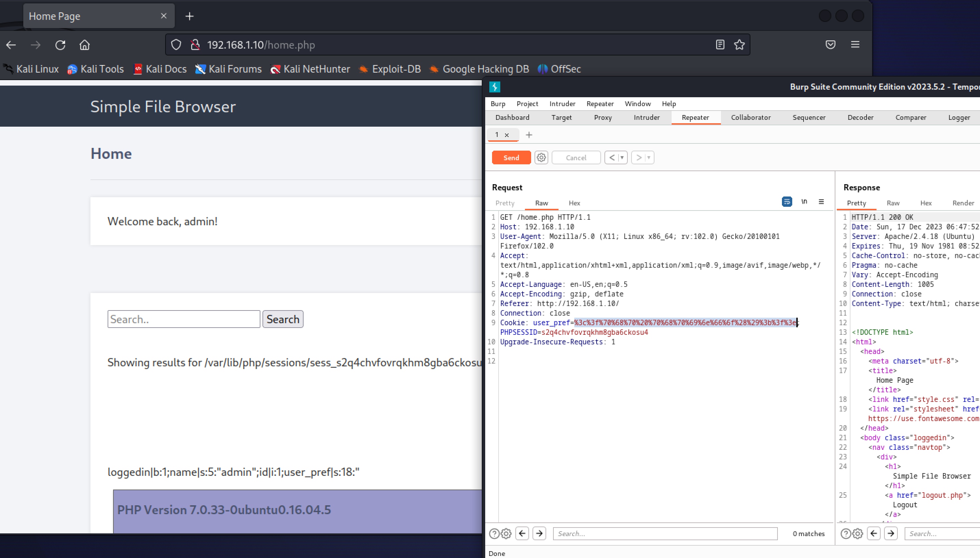
Task: Click Repeater request settings gear icon
Action: 541,157
